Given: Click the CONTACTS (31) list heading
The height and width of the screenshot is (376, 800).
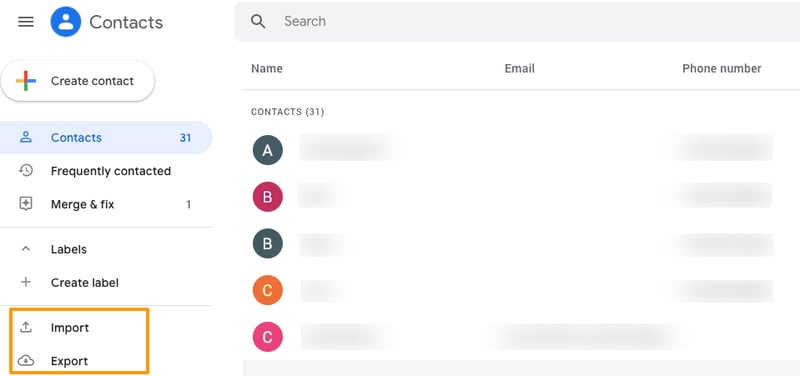Looking at the screenshot, I should tap(287, 112).
